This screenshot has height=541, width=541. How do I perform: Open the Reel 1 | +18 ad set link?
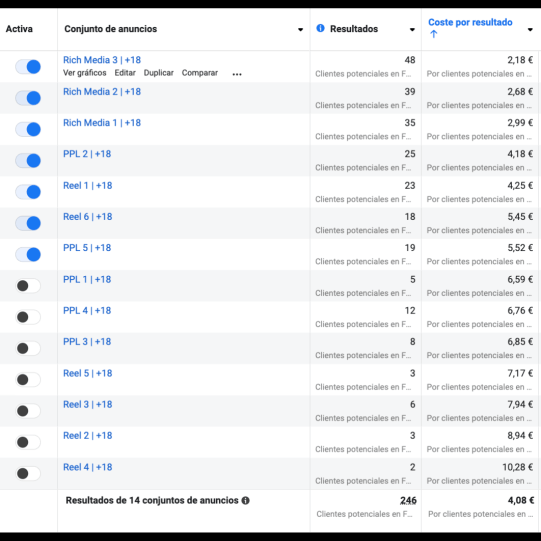tap(88, 186)
